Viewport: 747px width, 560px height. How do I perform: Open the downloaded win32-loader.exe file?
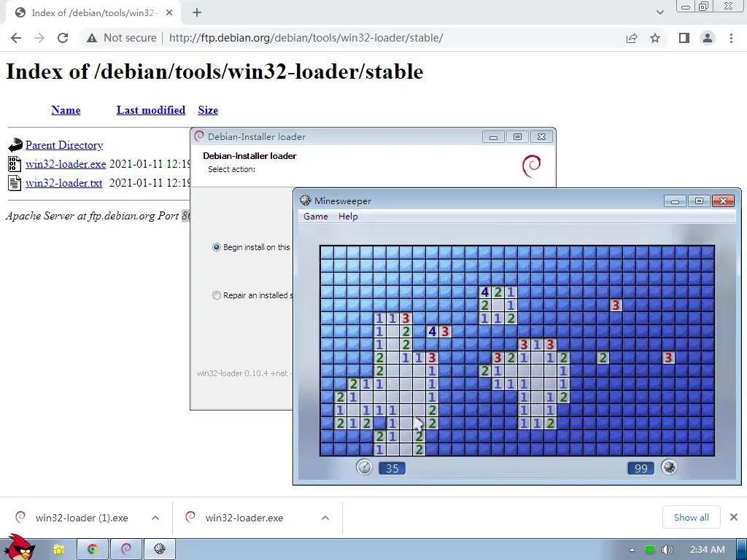pos(244,518)
